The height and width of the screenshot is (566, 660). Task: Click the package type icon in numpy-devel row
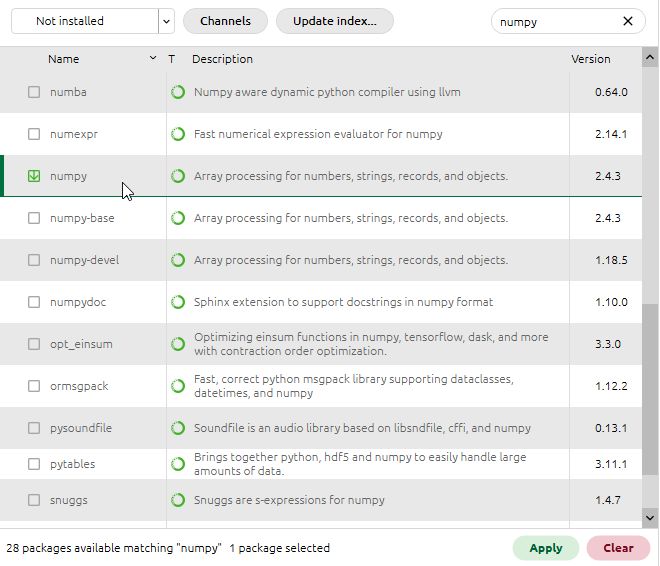pyautogui.click(x=178, y=260)
